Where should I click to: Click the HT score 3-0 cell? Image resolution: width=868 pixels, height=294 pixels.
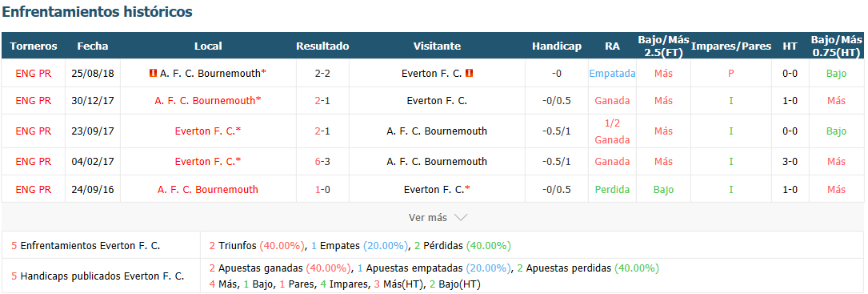coord(790,162)
